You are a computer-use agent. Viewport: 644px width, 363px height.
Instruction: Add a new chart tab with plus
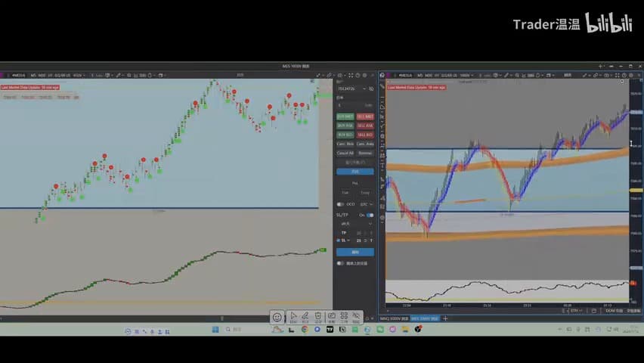(x=445, y=318)
